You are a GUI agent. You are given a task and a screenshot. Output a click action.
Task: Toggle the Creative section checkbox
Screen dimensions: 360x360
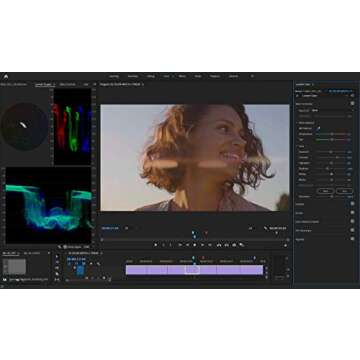click(352, 204)
